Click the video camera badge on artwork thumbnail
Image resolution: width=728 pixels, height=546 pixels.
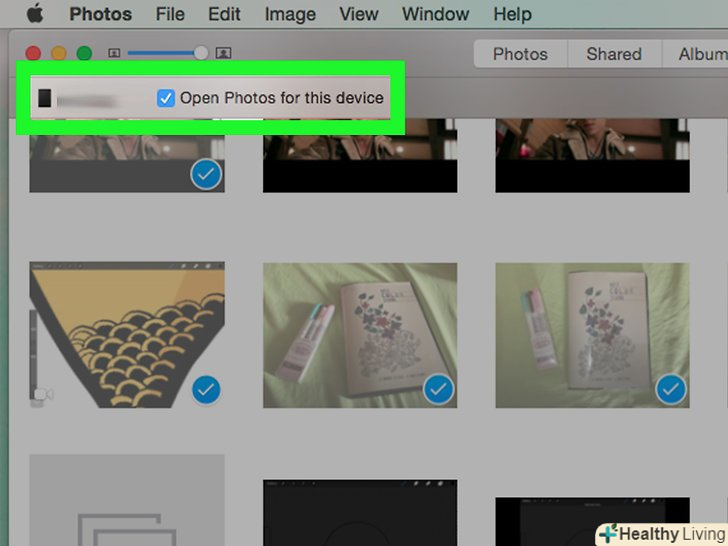[x=43, y=395]
